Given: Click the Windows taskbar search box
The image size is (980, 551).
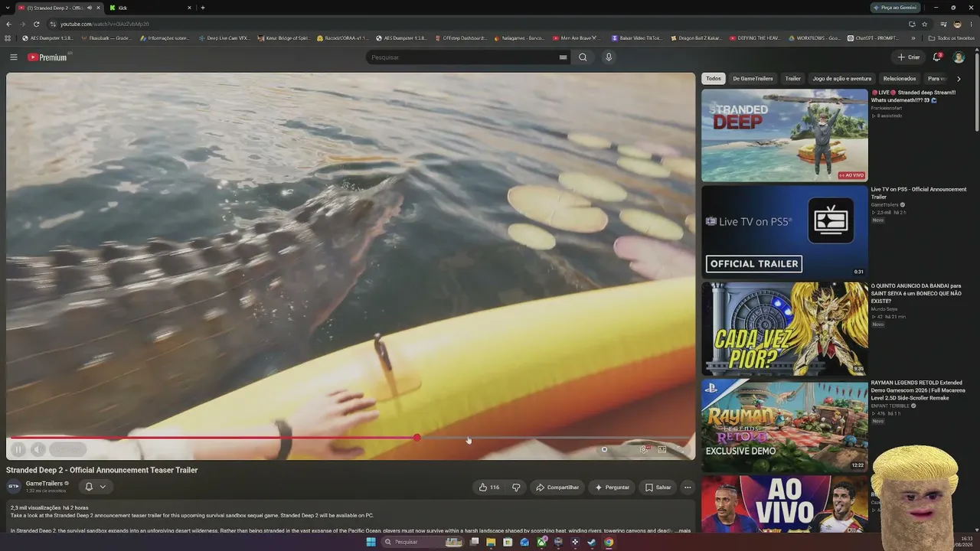Looking at the screenshot, I should click(x=424, y=542).
